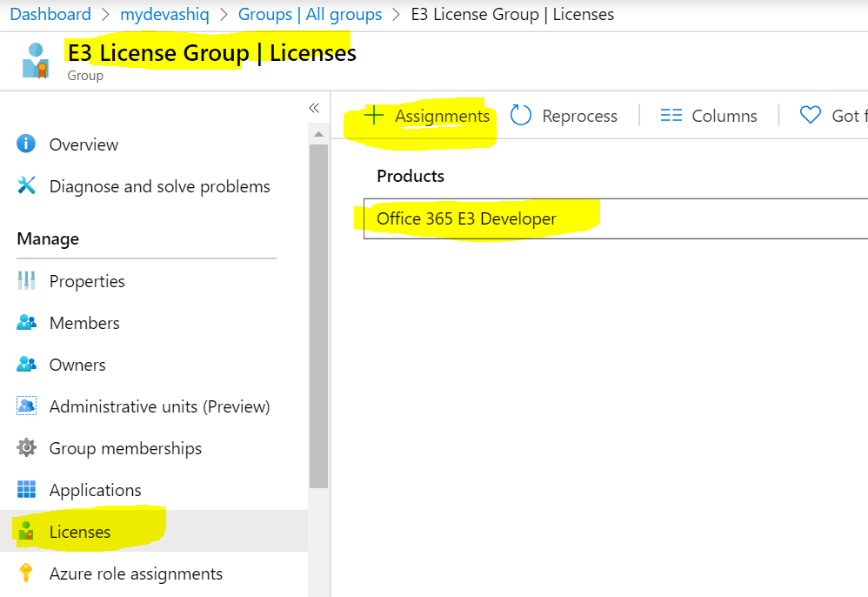868x597 pixels.
Task: Click the Properties sliders icon
Action: (26, 281)
